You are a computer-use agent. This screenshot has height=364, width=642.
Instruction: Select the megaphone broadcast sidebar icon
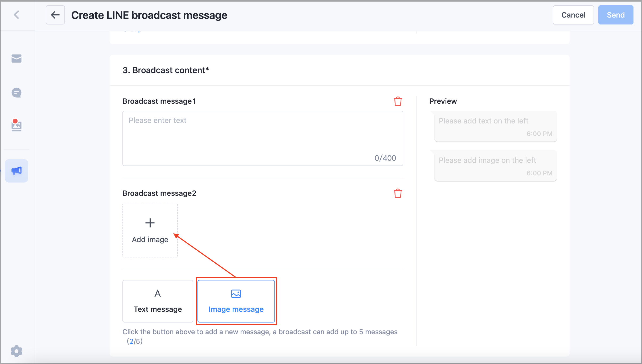tap(17, 171)
